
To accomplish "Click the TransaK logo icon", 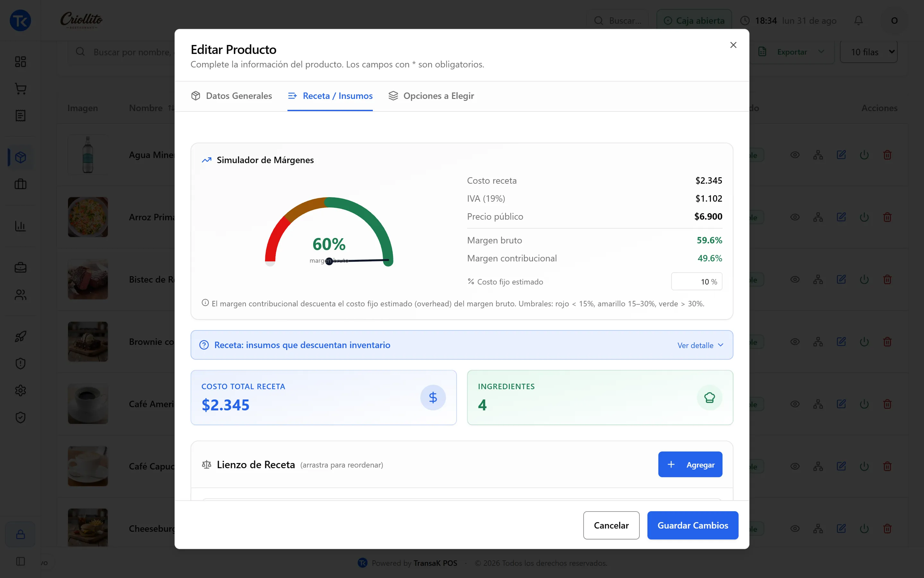I will click(20, 20).
